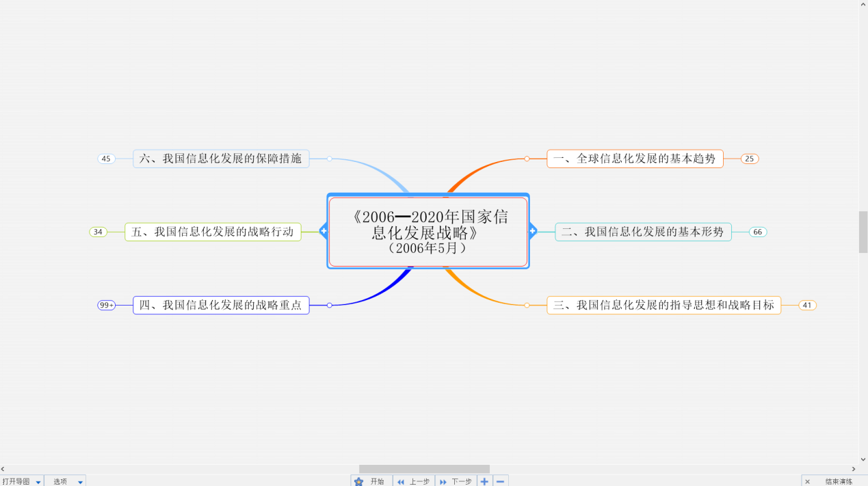Expand the 34 subtopics badge

[98, 232]
